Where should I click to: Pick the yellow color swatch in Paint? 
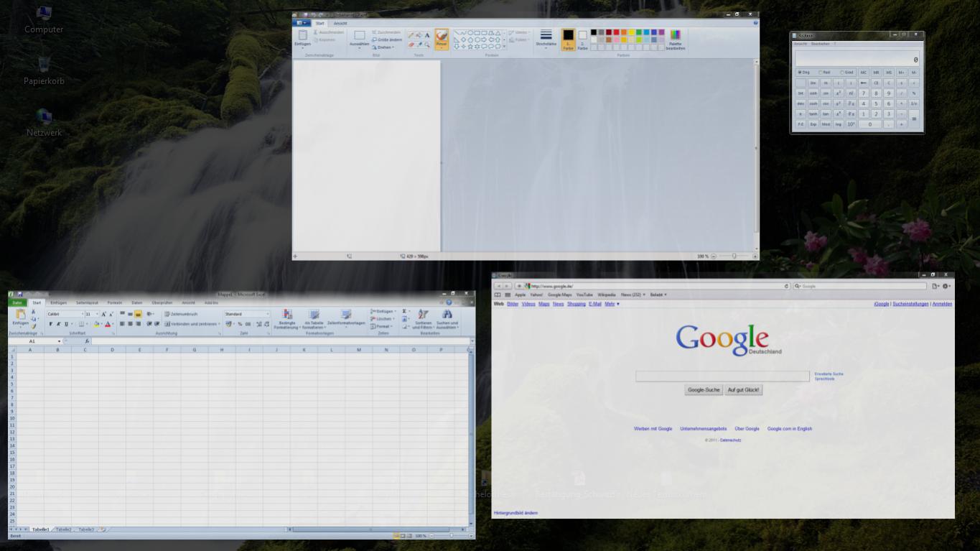631,32
